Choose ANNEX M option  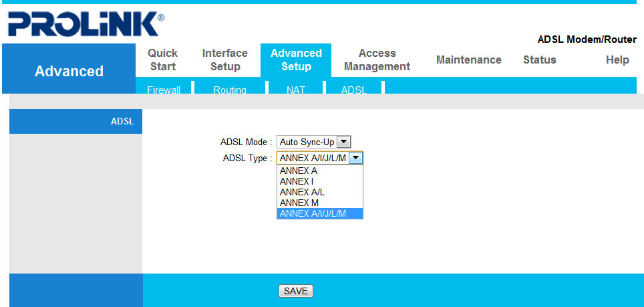click(319, 203)
